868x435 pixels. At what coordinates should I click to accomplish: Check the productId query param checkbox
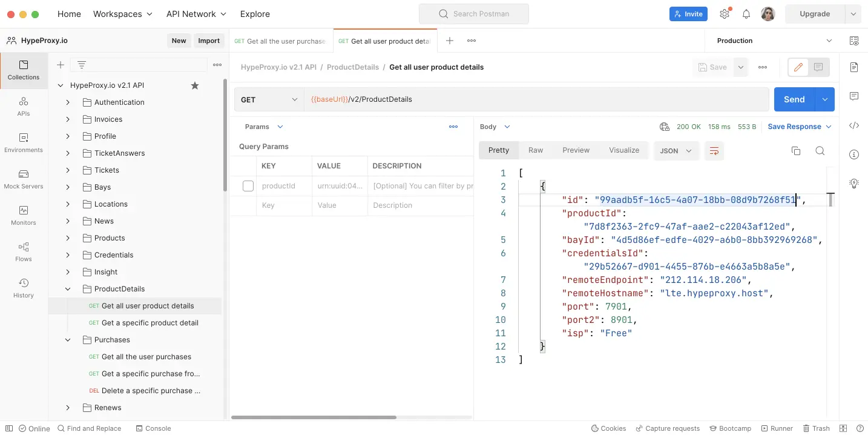click(248, 186)
